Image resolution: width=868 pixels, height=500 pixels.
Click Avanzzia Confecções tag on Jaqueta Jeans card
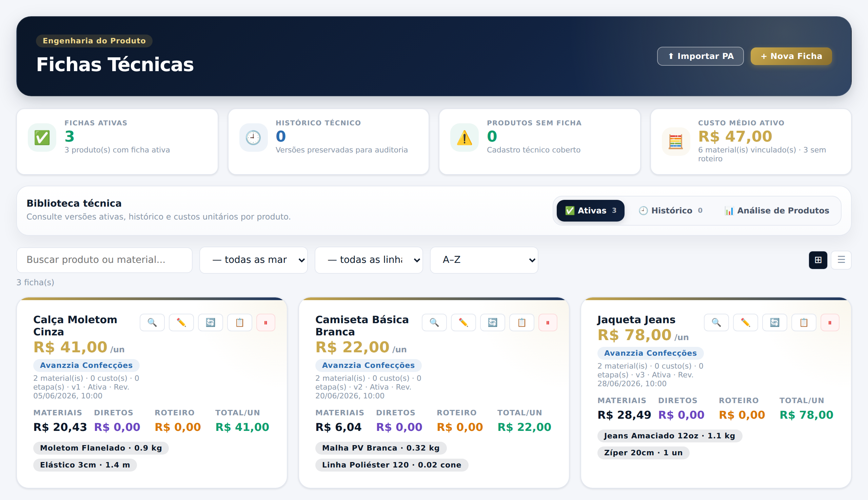pyautogui.click(x=650, y=353)
